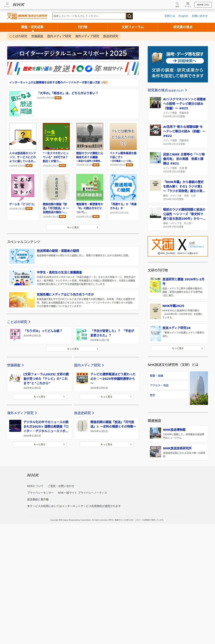
Task: Open the 詳細検索へ button in search banner
Action: coord(185,61)
